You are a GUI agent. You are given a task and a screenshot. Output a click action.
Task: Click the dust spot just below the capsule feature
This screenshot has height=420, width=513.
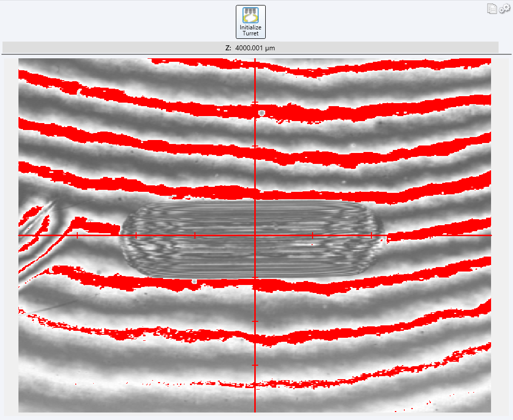194,281
